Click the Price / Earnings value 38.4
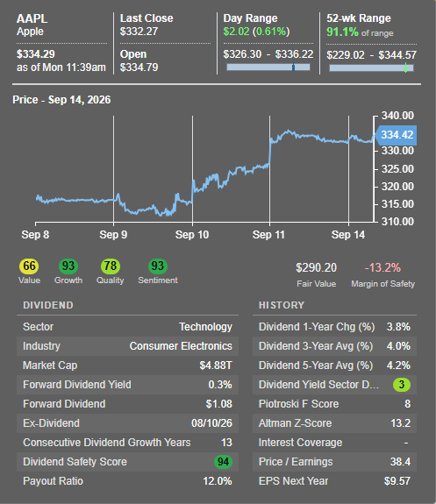 400,462
